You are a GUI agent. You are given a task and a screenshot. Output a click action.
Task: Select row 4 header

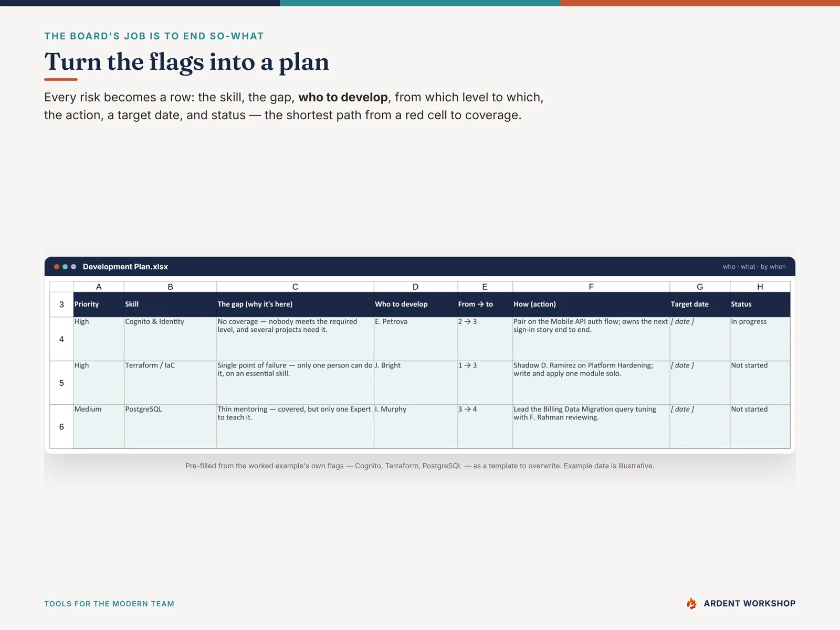(61, 339)
